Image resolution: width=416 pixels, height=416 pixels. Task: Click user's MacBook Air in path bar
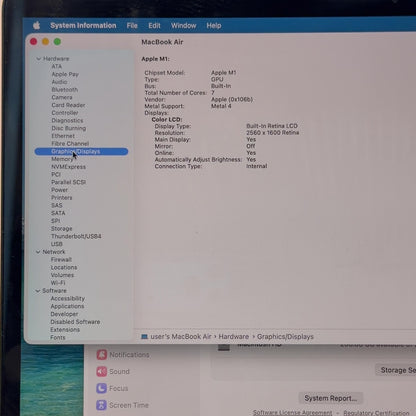pos(181,337)
